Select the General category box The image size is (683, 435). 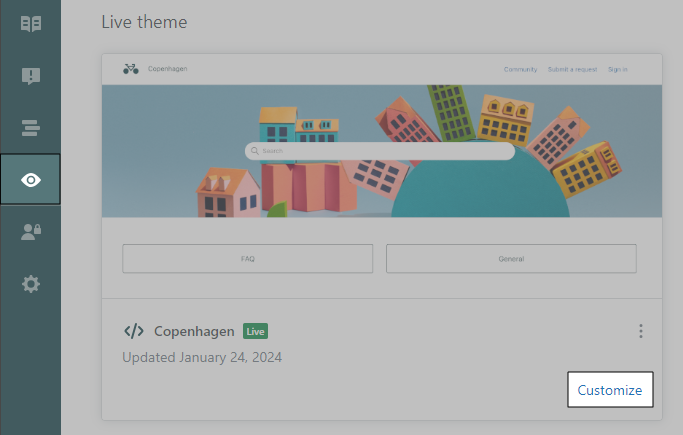point(511,258)
